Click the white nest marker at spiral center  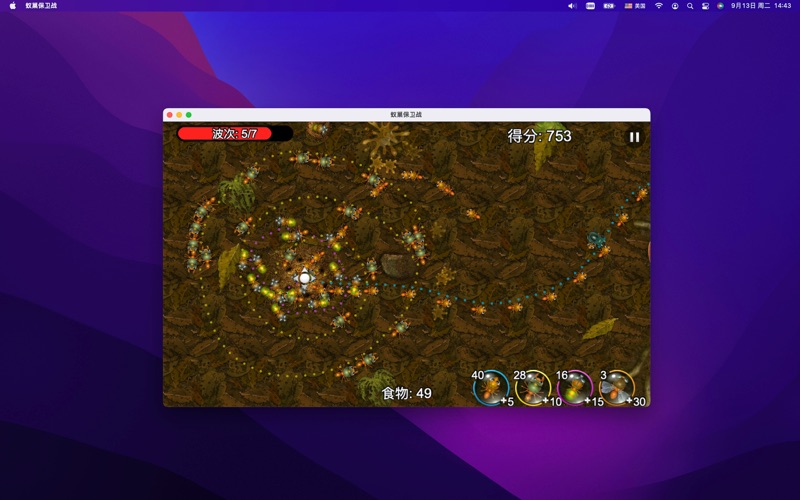click(305, 277)
